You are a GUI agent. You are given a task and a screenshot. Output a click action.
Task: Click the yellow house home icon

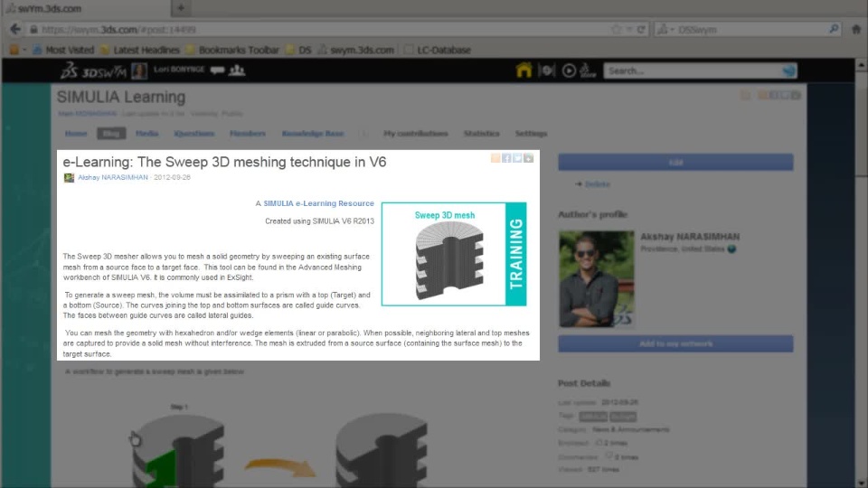coord(524,70)
